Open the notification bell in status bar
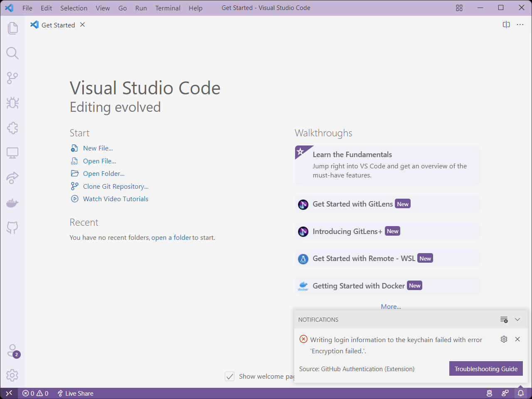532x399 pixels. pyautogui.click(x=521, y=393)
